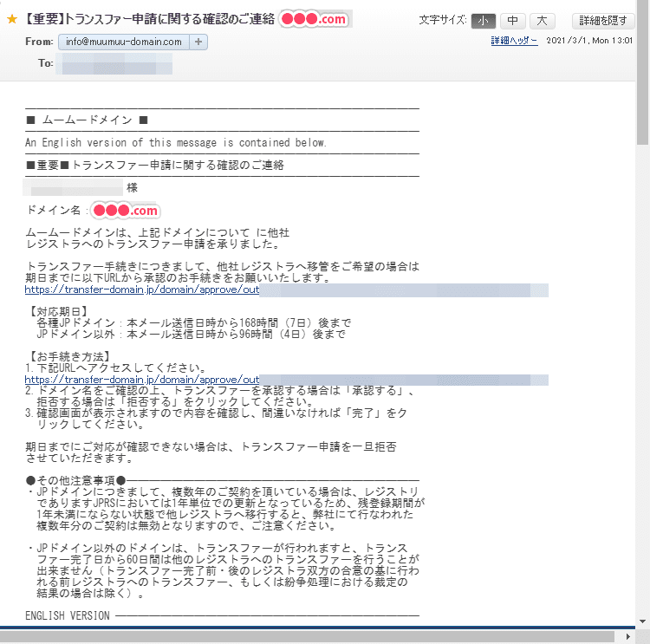Click sender address info@muumuu-domain.com
The image size is (650, 644).
[124, 42]
